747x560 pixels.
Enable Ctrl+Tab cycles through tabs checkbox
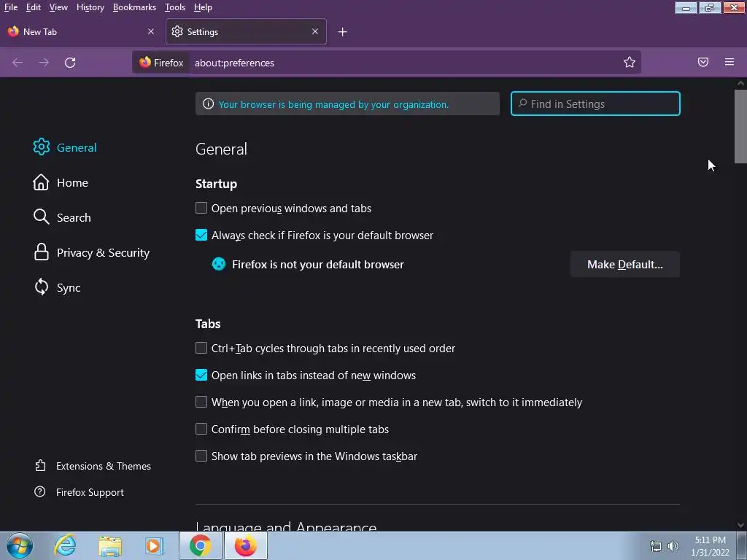tap(201, 348)
